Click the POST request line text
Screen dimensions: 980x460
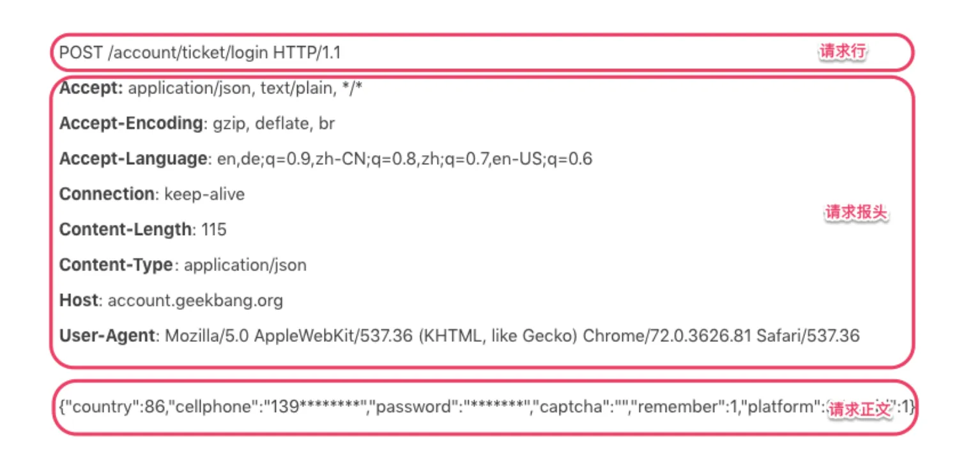(199, 52)
